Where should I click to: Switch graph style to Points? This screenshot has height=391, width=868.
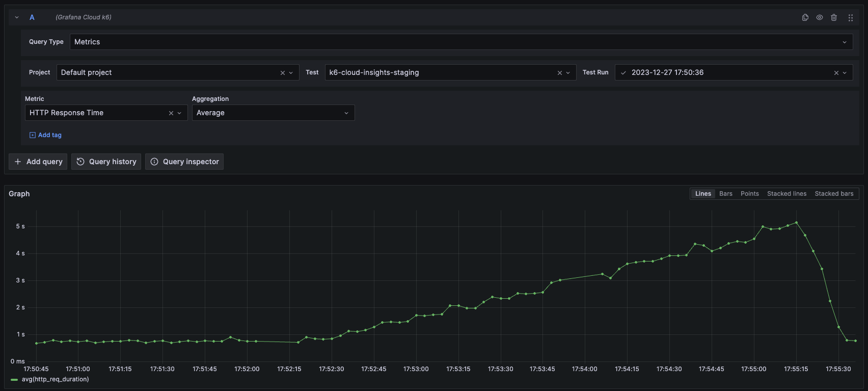pos(749,194)
